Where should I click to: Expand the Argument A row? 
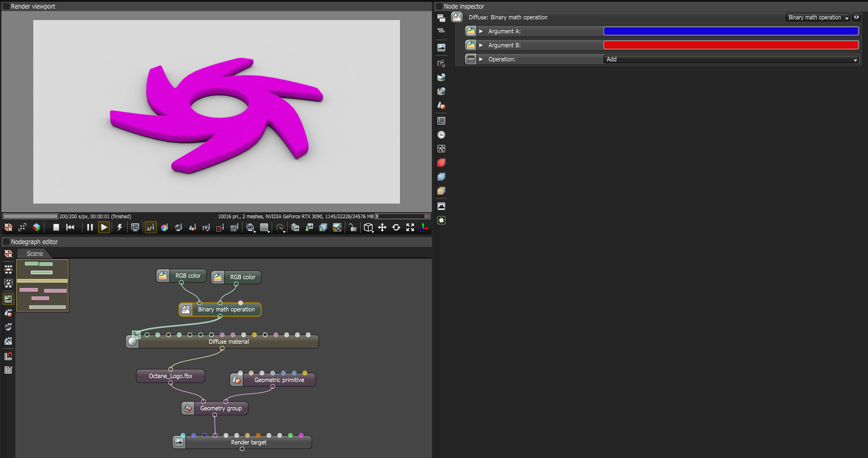(481, 31)
